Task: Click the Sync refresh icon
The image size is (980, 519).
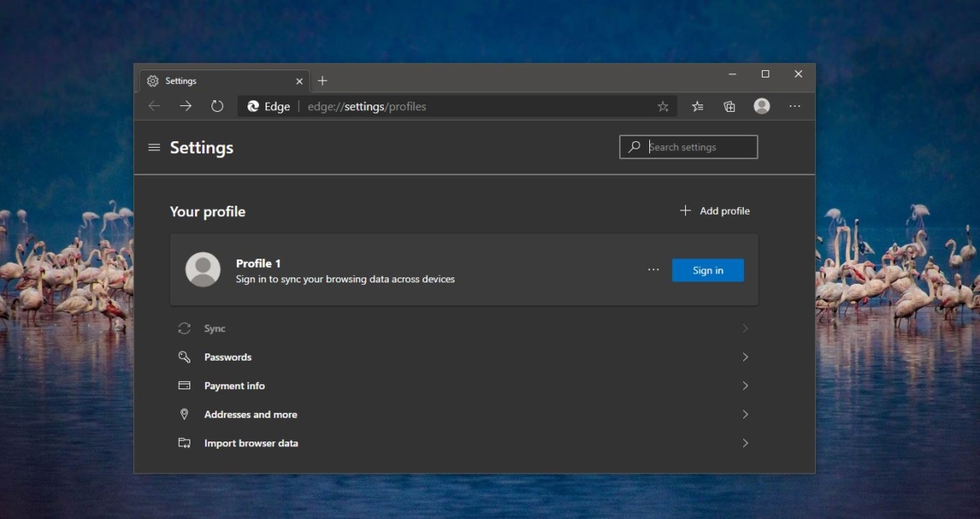Action: tap(184, 328)
